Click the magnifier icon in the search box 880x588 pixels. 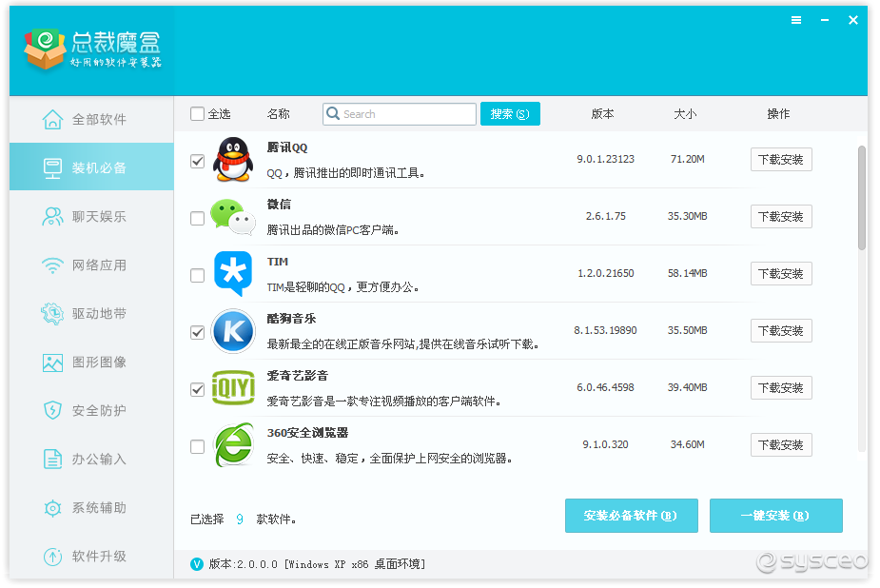pos(333,113)
